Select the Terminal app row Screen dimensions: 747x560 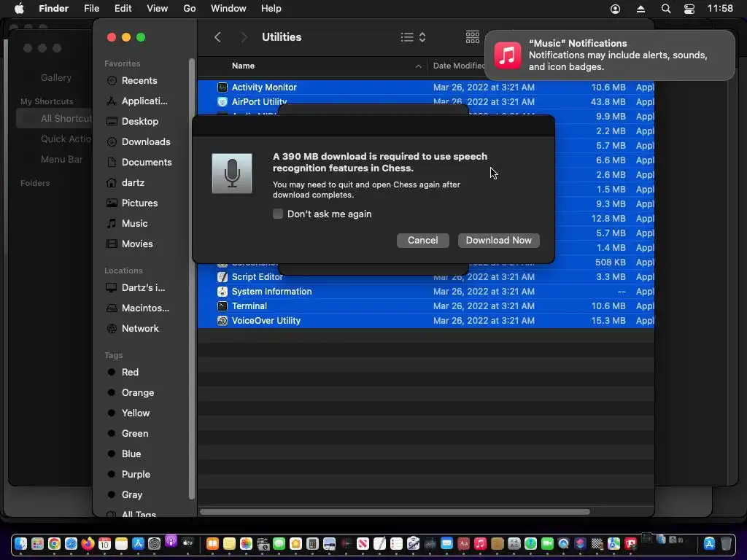coord(425,306)
